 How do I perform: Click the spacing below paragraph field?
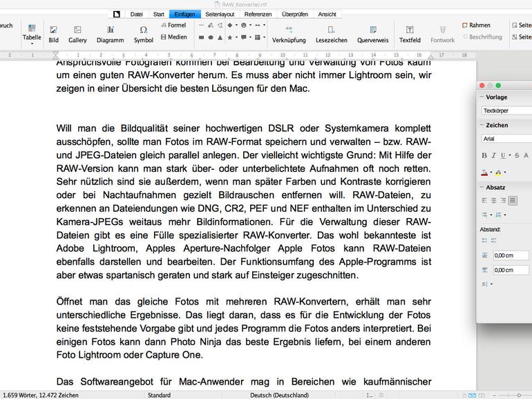pos(511,270)
